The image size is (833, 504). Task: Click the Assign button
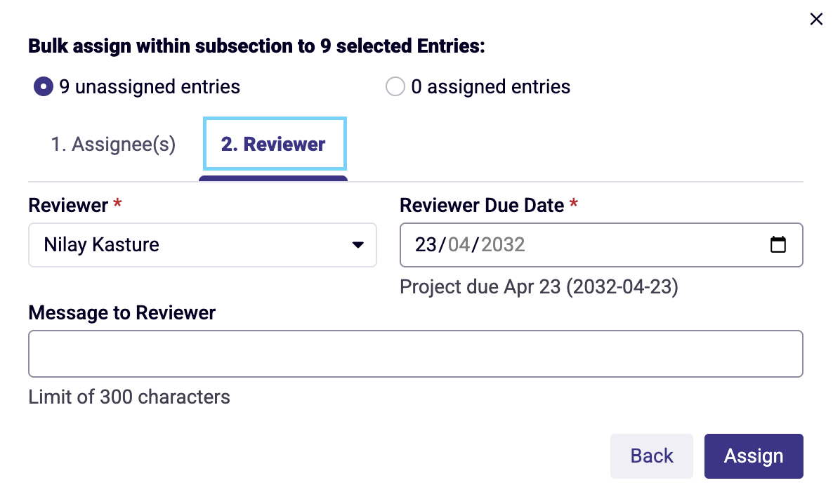pyautogui.click(x=754, y=456)
